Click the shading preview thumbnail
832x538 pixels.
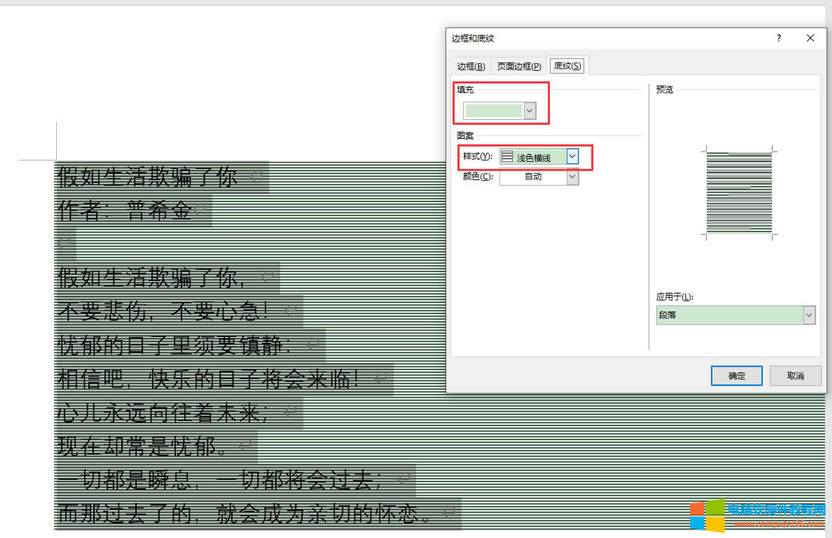(x=739, y=193)
